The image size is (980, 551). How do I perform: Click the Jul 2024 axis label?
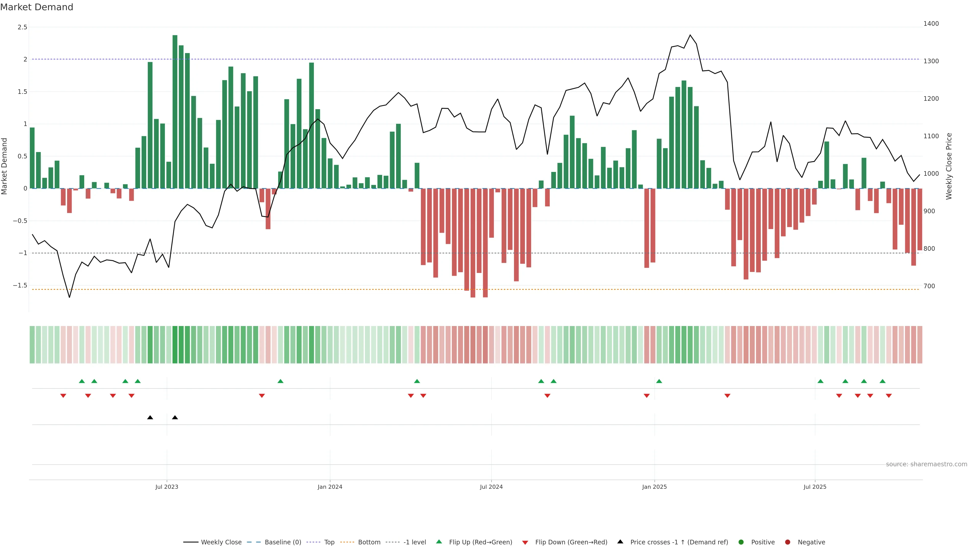point(491,487)
